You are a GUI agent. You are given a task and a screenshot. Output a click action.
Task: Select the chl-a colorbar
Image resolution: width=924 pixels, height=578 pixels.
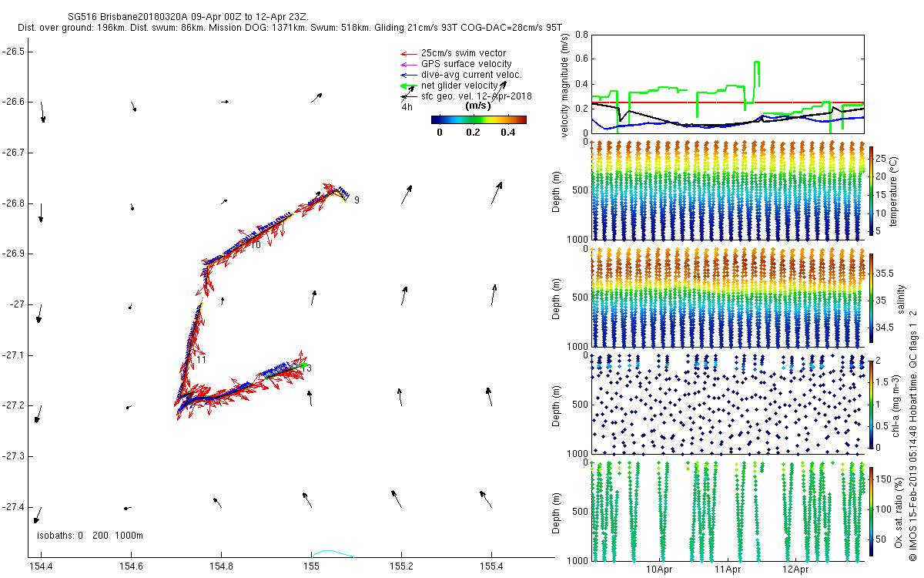[x=872, y=404]
